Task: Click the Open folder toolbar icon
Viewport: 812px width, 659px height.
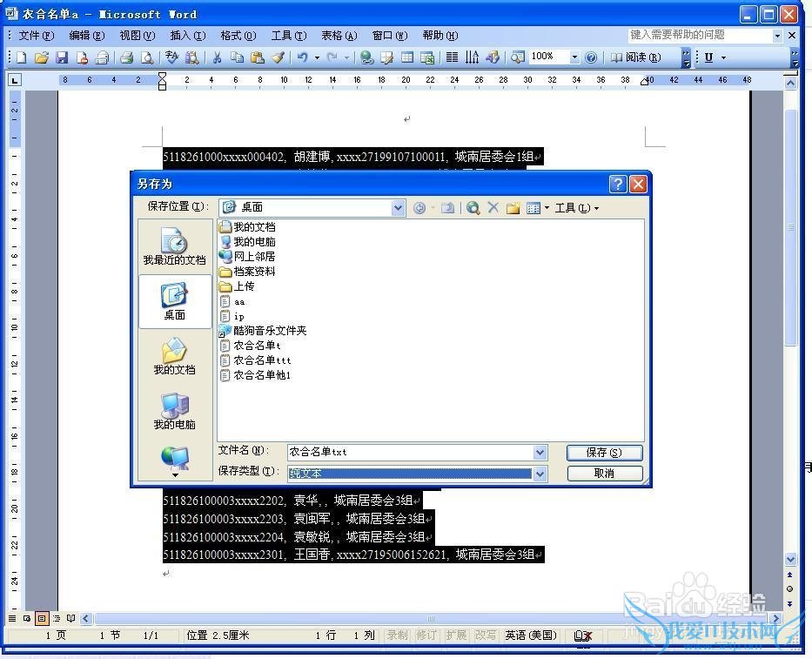Action: pos(42,57)
